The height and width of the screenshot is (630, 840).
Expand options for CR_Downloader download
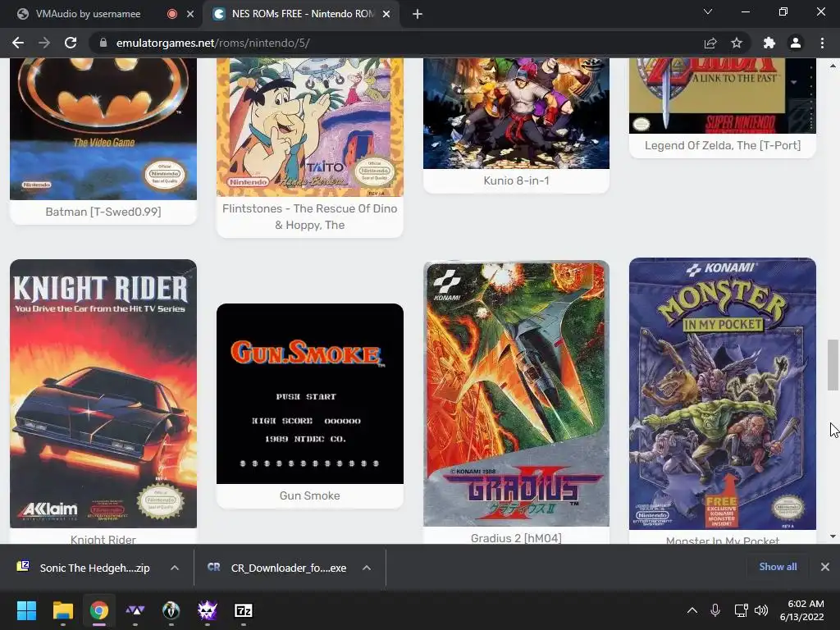coord(367,568)
